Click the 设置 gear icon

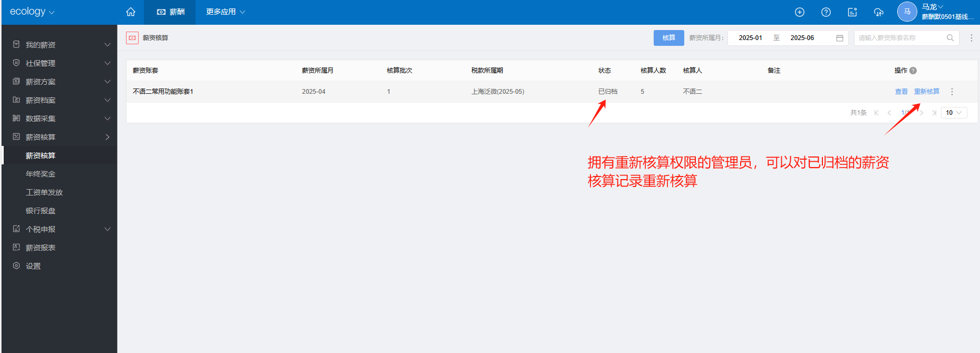click(x=16, y=266)
